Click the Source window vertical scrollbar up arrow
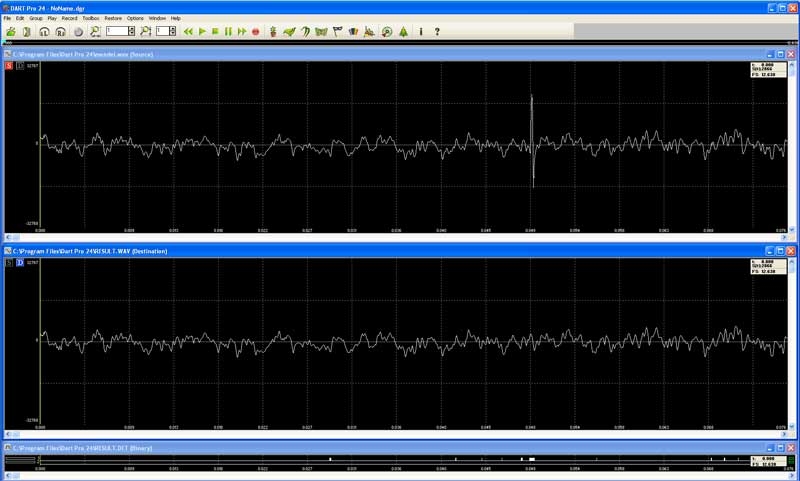800x481 pixels. click(792, 65)
